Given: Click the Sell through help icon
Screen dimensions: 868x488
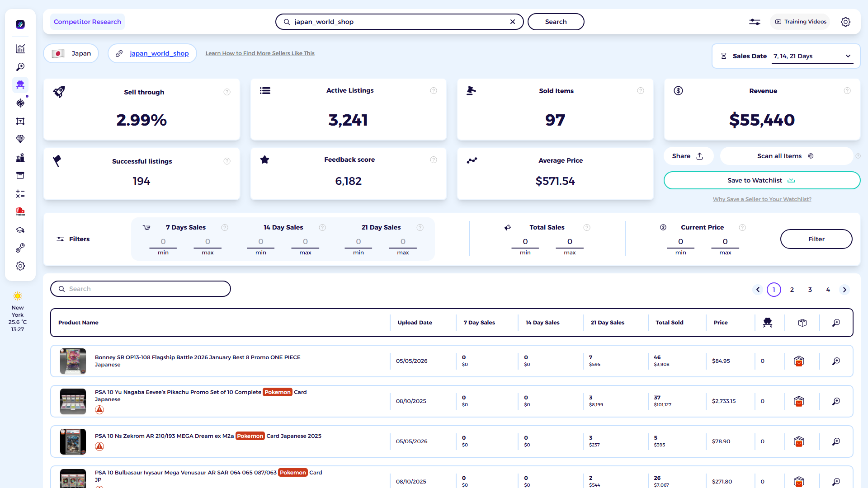Looking at the screenshot, I should click(x=227, y=92).
